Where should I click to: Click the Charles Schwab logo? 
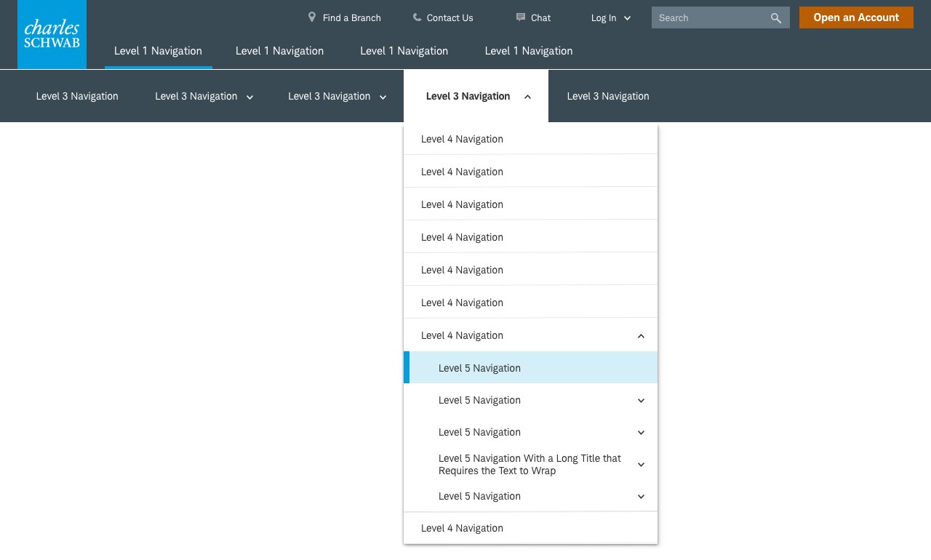52,34
